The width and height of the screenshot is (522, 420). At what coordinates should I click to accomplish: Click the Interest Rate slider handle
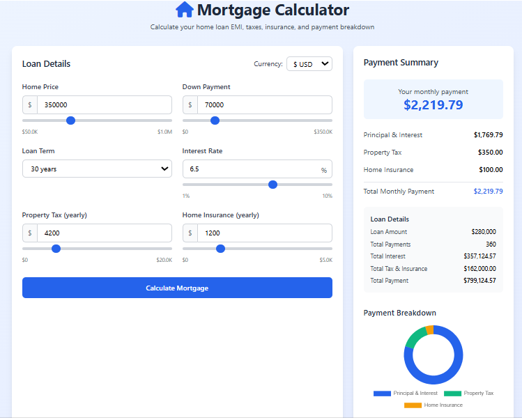click(x=272, y=185)
